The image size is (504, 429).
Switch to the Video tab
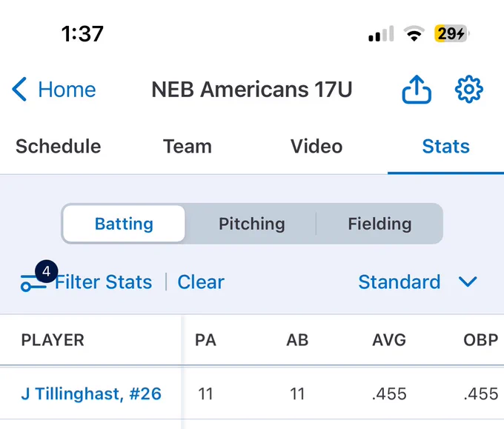pos(316,147)
